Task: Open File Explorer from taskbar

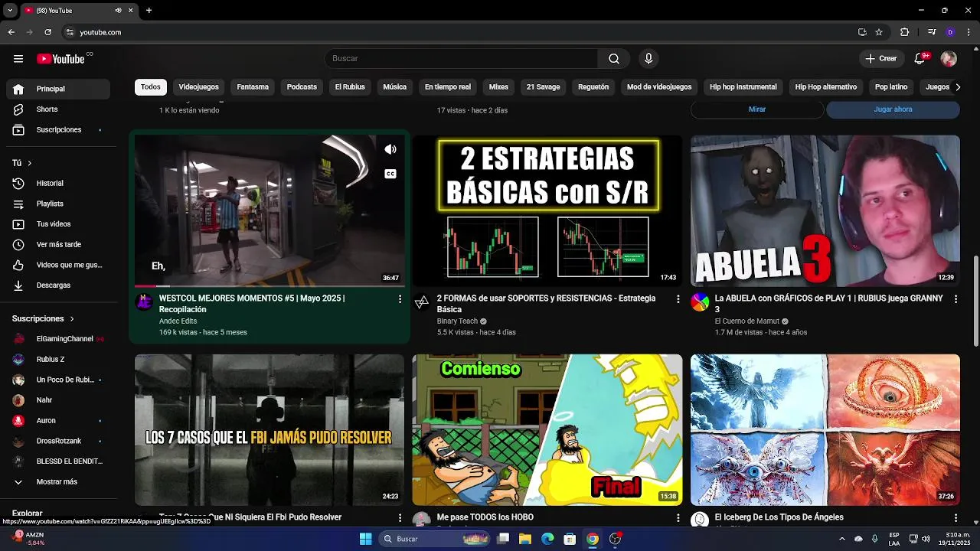Action: (x=525, y=539)
